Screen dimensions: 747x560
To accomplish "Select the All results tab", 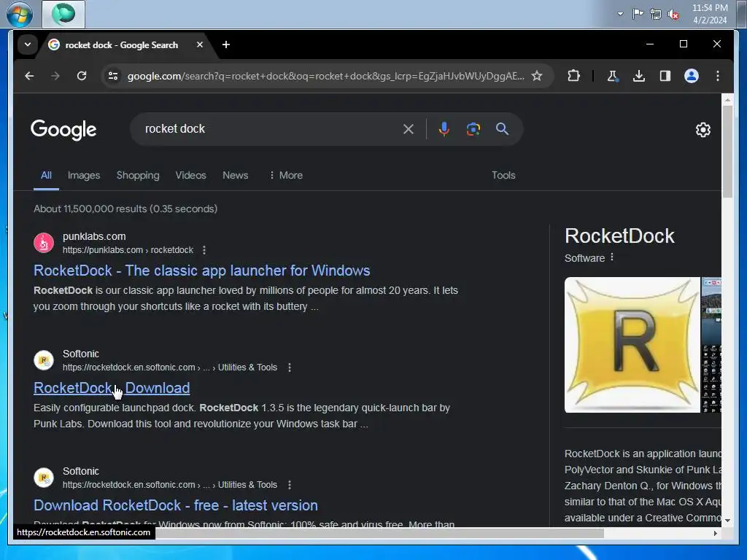I will click(46, 175).
